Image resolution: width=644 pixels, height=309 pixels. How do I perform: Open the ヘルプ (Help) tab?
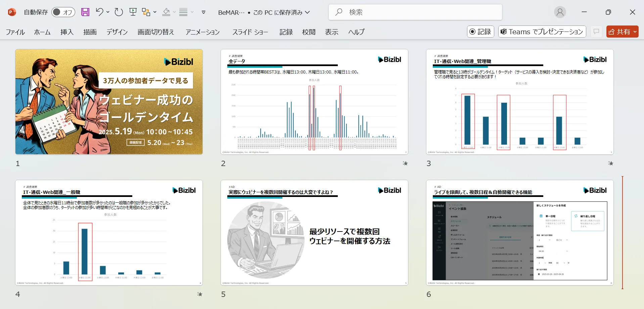click(356, 32)
